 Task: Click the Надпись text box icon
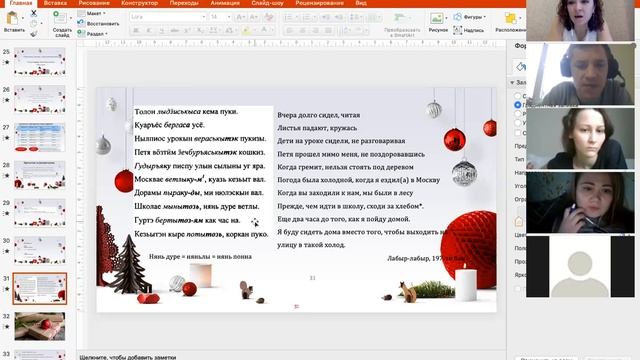pyautogui.click(x=458, y=30)
